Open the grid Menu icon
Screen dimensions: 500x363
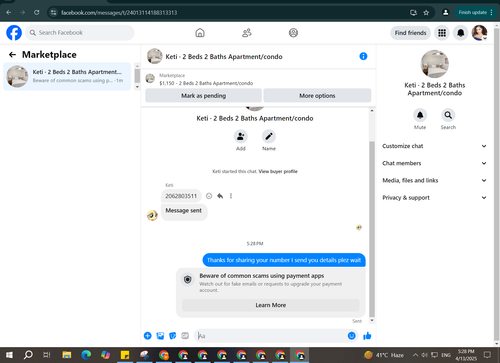[442, 33]
